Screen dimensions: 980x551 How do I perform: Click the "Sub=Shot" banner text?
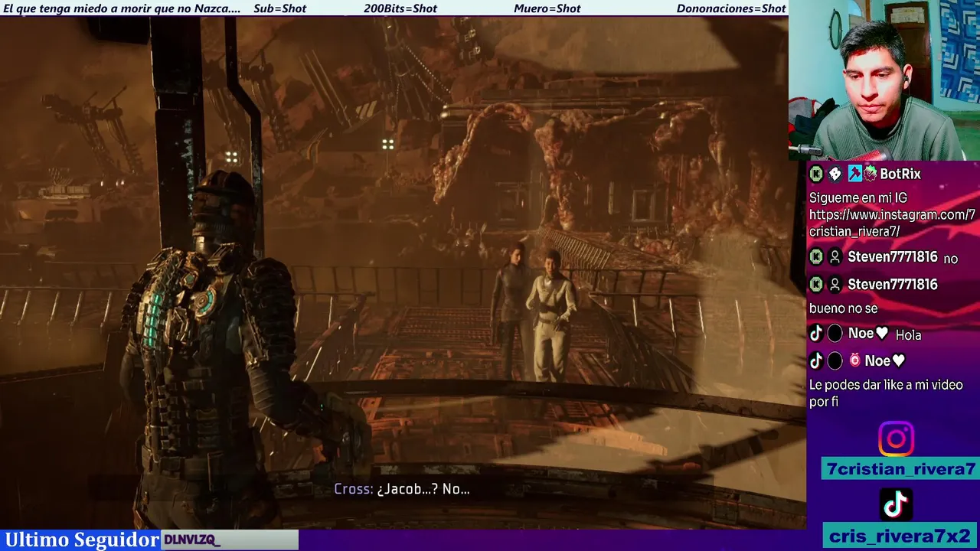pyautogui.click(x=279, y=8)
